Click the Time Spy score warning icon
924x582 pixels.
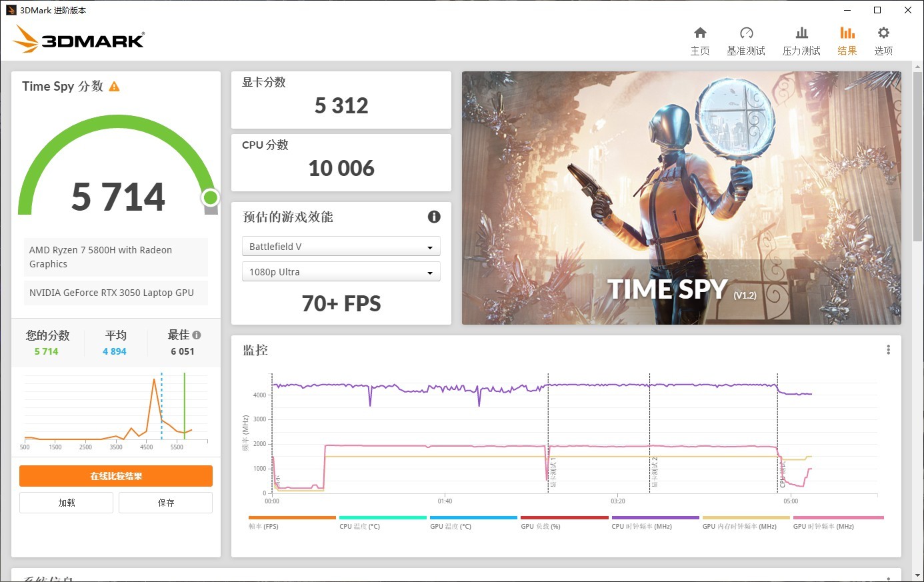pos(114,87)
